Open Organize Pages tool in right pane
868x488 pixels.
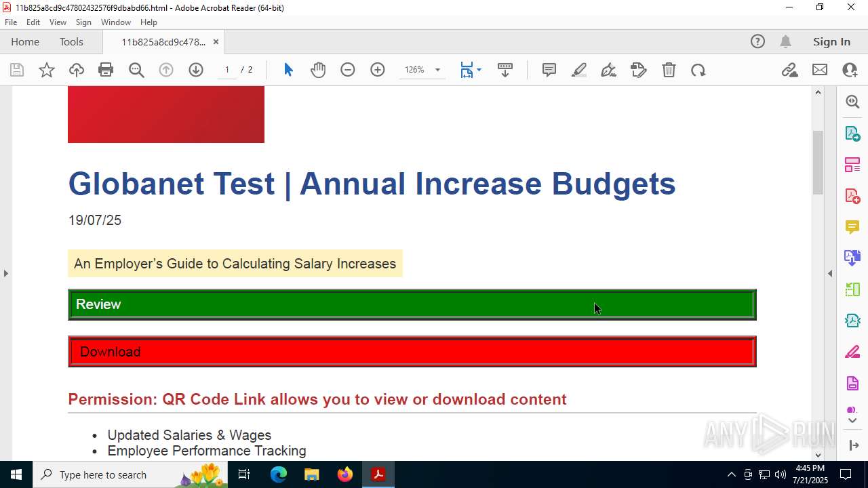(x=852, y=164)
